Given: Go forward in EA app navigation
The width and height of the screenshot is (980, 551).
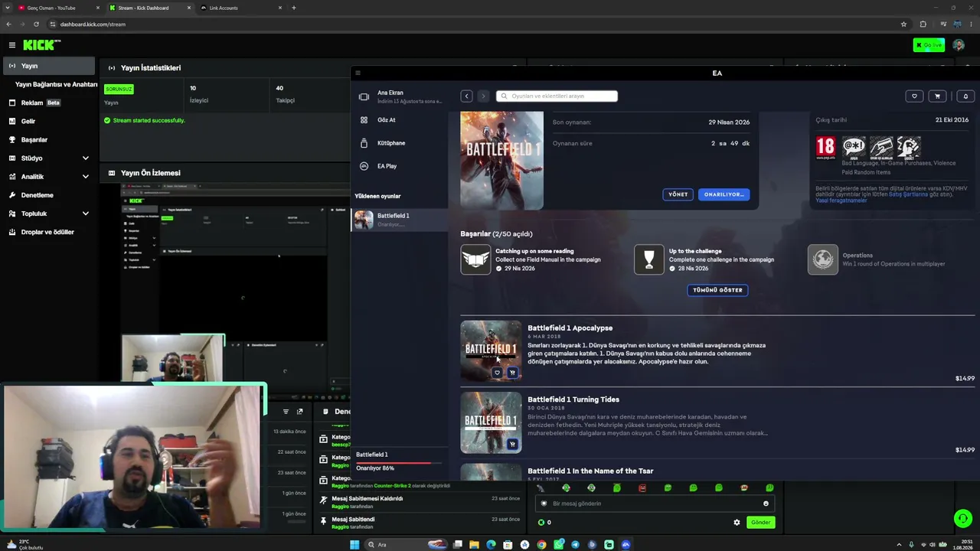Looking at the screenshot, I should [483, 96].
